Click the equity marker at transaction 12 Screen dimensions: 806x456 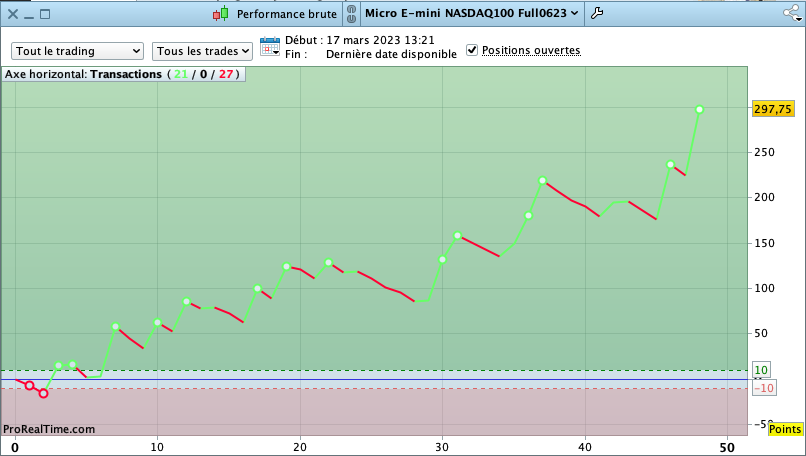pos(187,301)
